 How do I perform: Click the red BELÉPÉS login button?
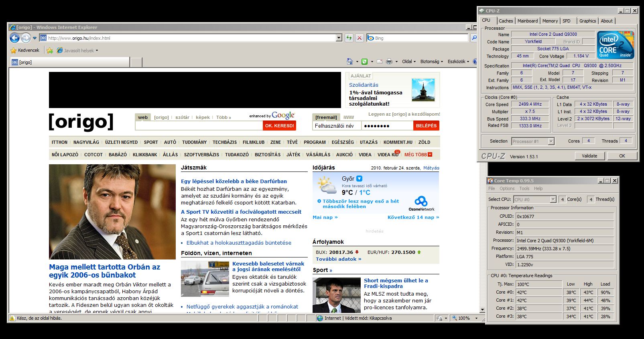coord(426,126)
